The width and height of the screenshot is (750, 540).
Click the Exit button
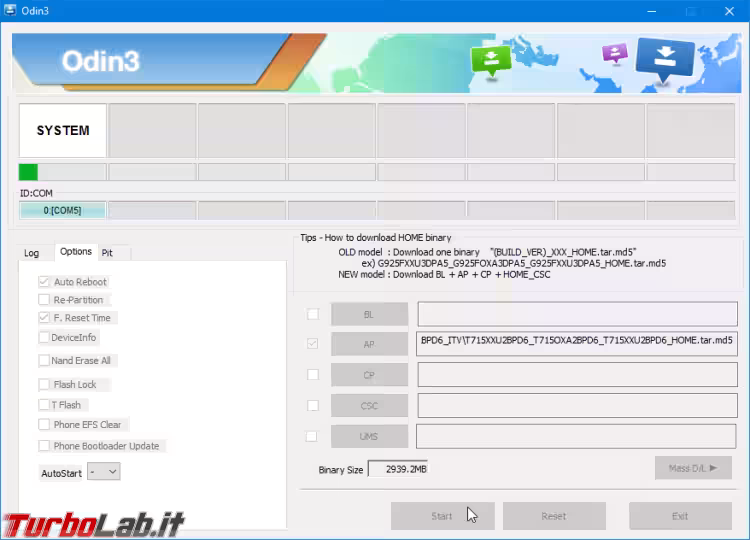(x=680, y=516)
